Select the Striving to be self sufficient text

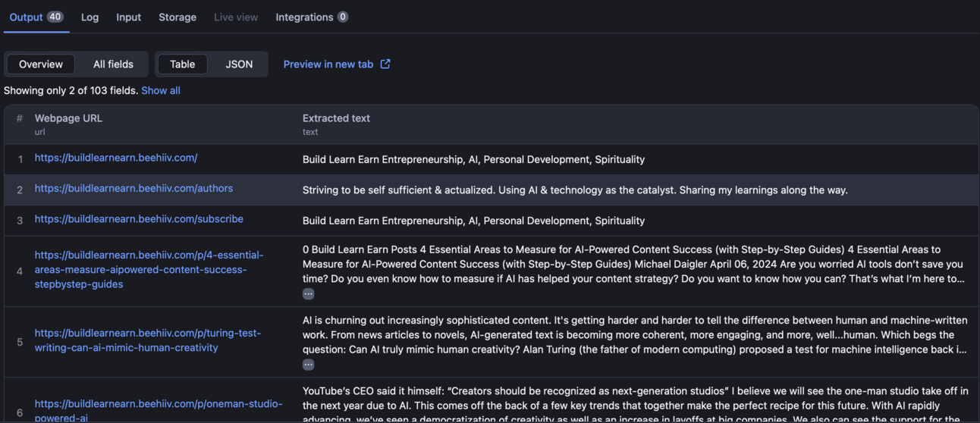click(x=575, y=190)
